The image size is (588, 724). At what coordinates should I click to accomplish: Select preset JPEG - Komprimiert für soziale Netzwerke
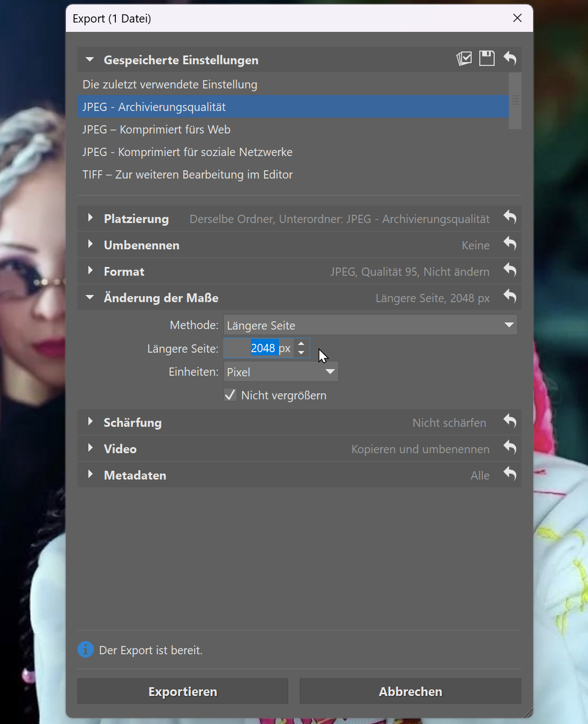[293, 152]
